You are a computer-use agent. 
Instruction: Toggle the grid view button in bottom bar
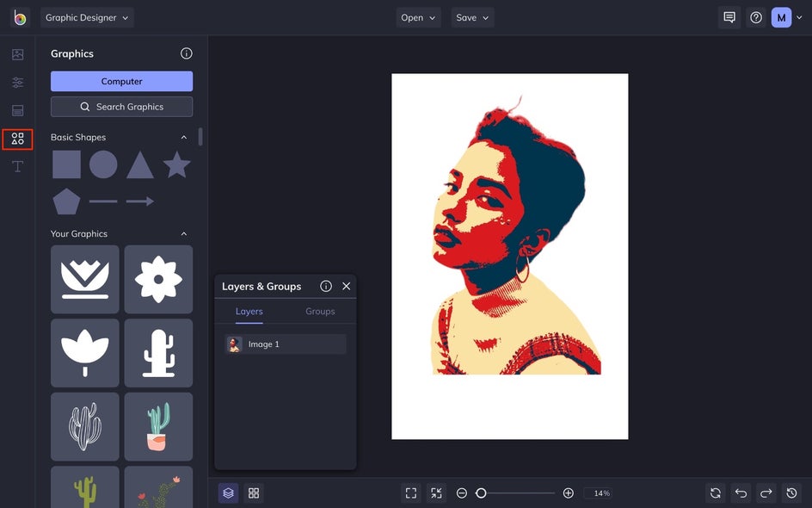[x=254, y=493]
